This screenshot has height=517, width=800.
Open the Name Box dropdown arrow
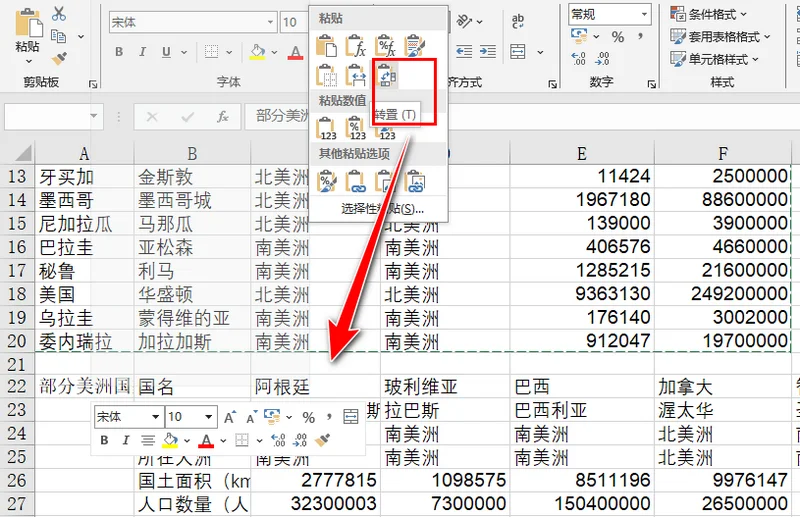point(93,116)
